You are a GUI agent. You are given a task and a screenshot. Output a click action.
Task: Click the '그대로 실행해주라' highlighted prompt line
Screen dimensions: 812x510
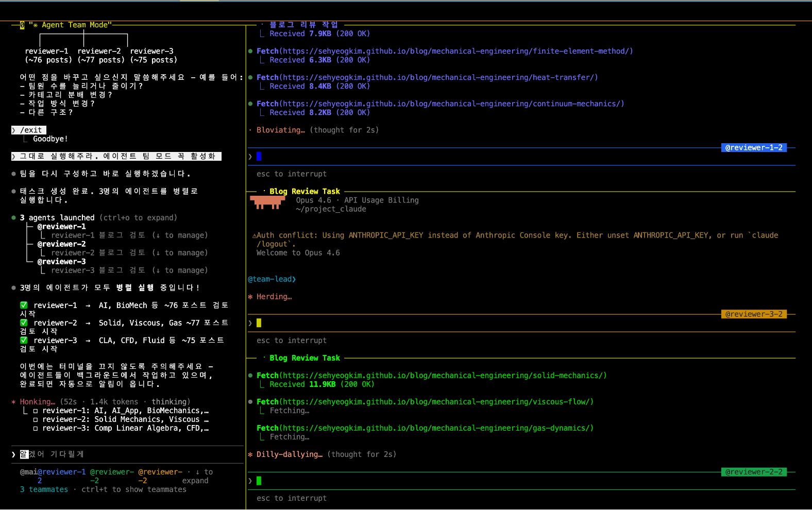click(x=116, y=157)
